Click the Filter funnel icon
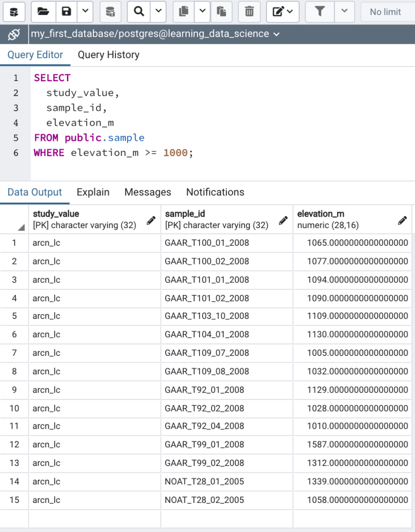415x532 pixels. click(x=320, y=11)
